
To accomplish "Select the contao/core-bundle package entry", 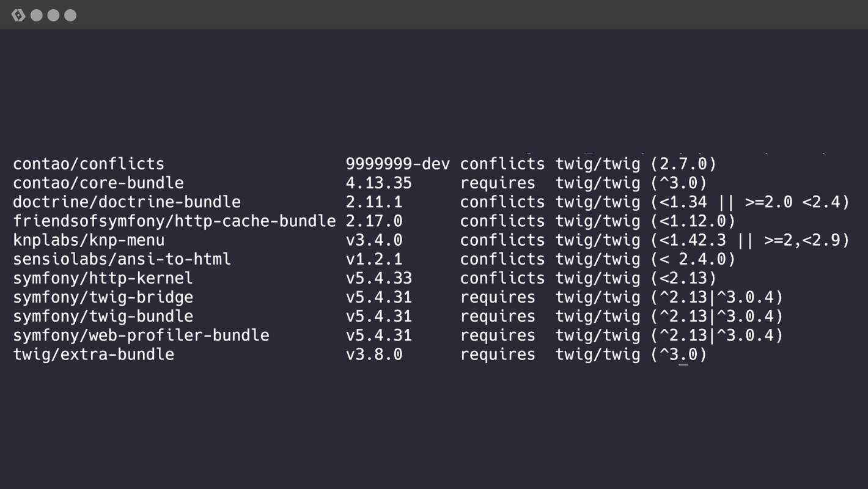I will pyautogui.click(x=98, y=182).
